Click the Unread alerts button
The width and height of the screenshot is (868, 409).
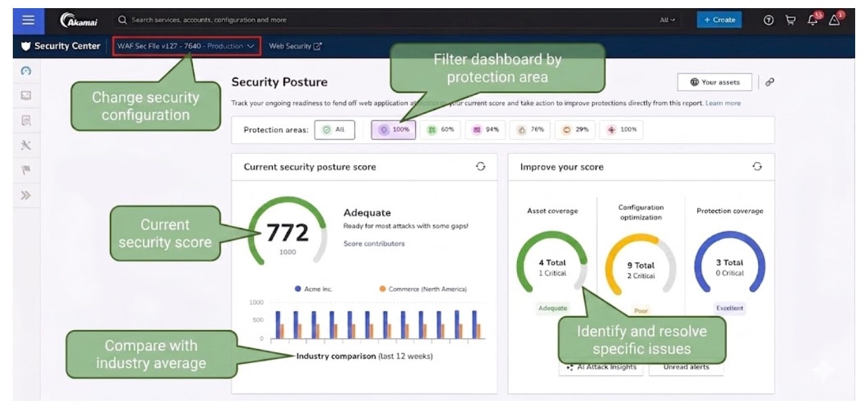(x=686, y=366)
